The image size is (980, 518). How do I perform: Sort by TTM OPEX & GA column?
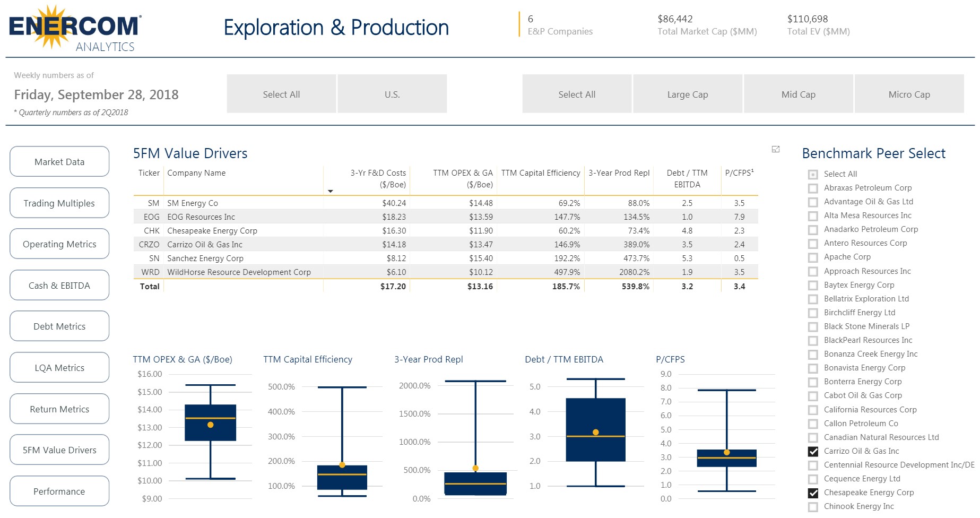tap(463, 179)
